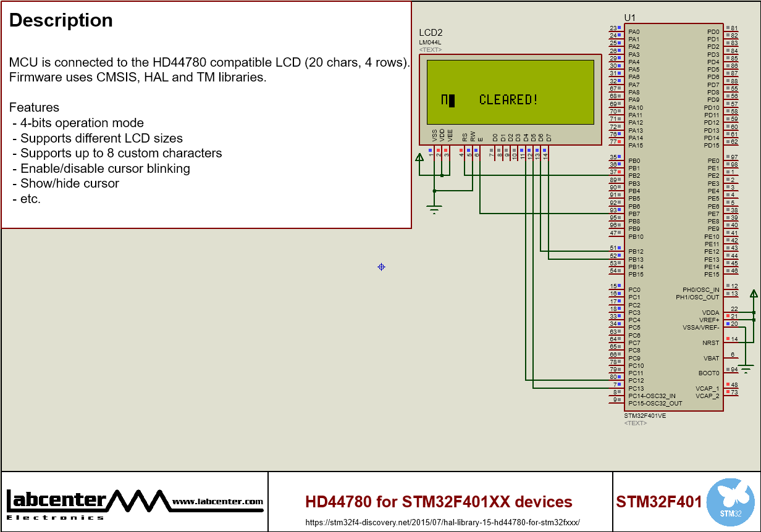Click the Description heading text
This screenshot has width=761, height=532.
[60, 20]
